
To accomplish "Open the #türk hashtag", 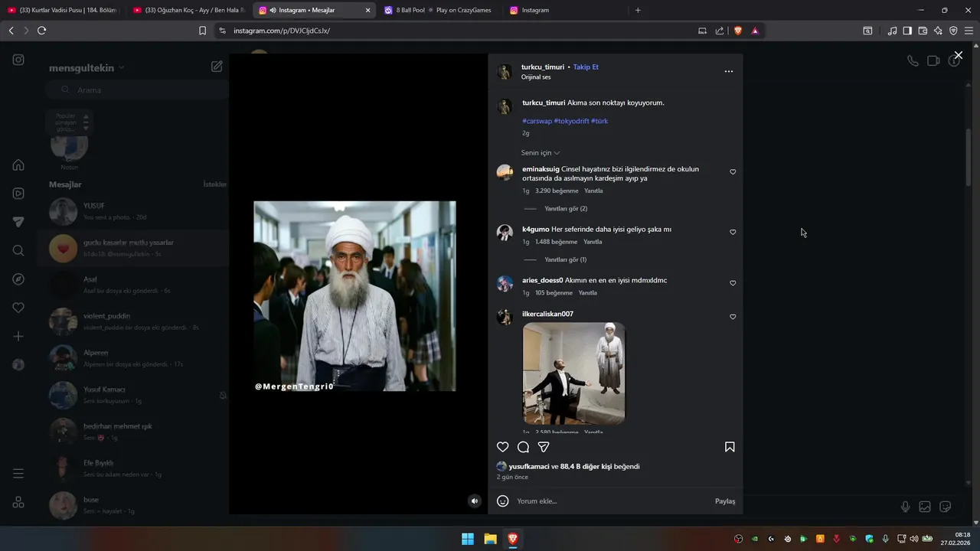I will (x=599, y=121).
